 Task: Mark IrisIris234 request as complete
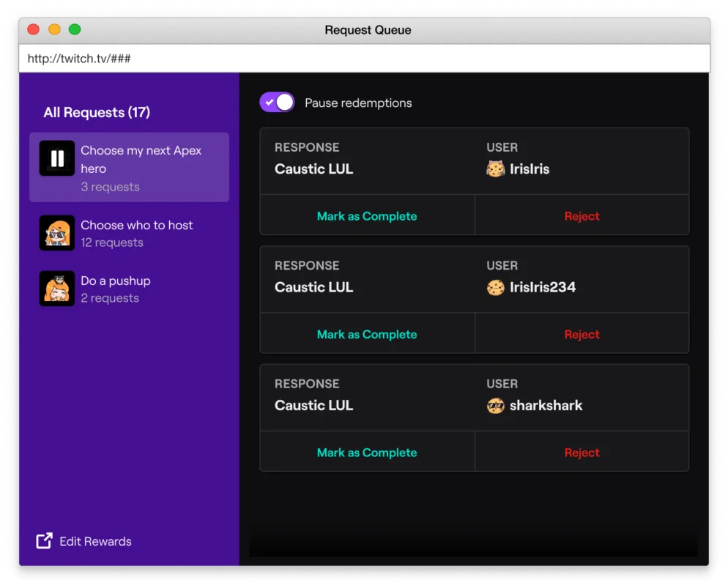tap(367, 334)
